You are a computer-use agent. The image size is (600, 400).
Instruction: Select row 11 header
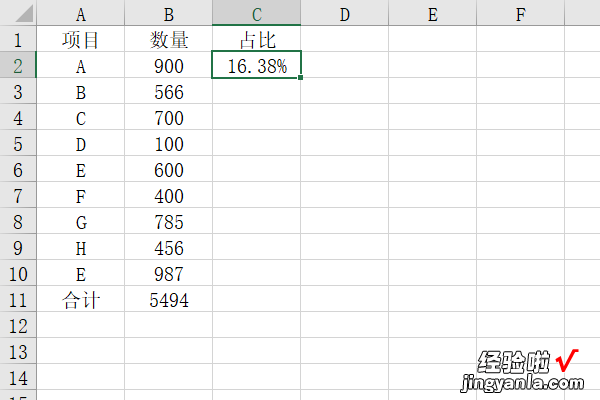[x=18, y=299]
